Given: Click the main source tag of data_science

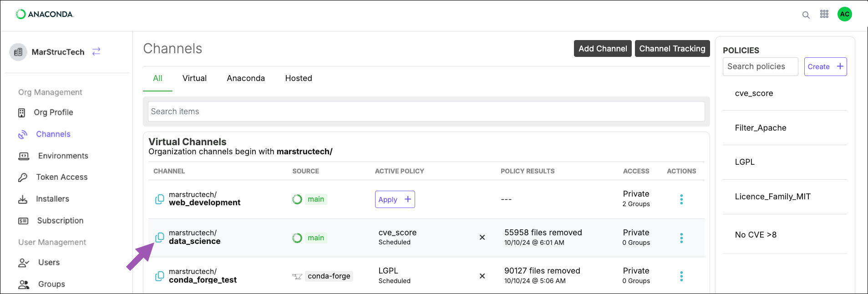Looking at the screenshot, I should (x=316, y=238).
